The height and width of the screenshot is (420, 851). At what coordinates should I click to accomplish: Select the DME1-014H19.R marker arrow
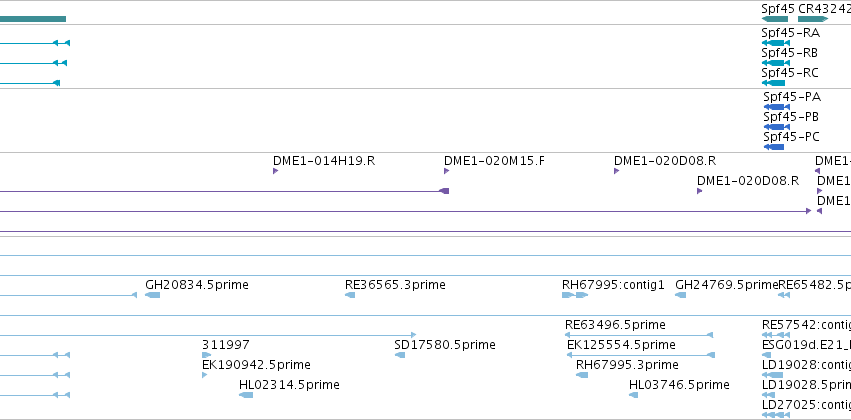[275, 171]
